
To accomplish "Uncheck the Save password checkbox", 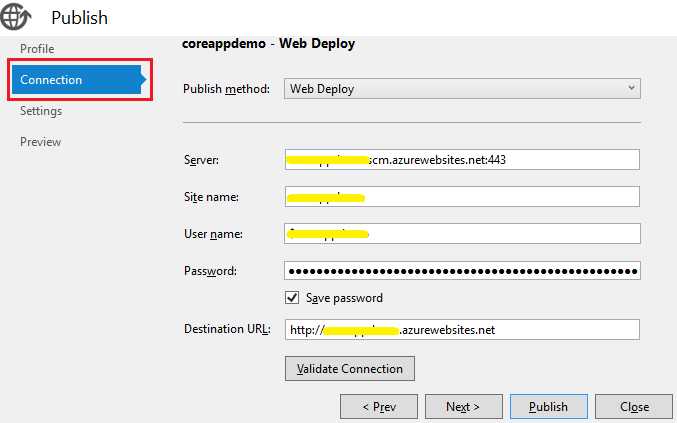I will click(292, 297).
